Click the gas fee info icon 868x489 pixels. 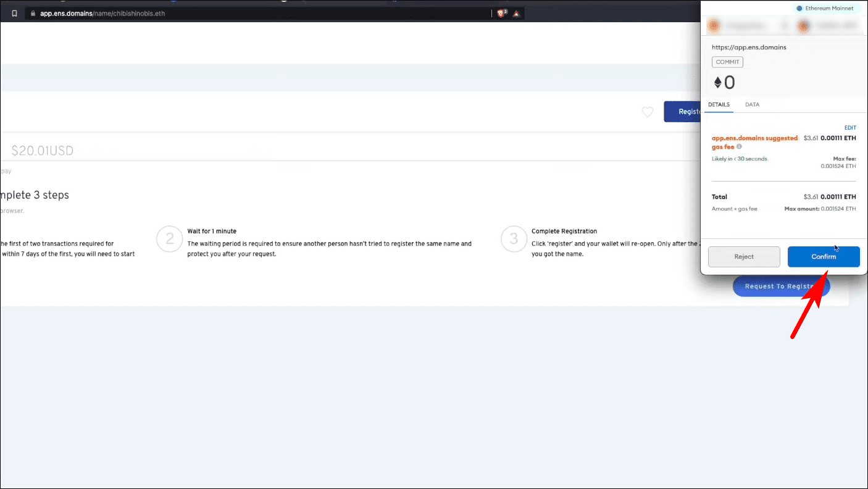click(x=739, y=147)
